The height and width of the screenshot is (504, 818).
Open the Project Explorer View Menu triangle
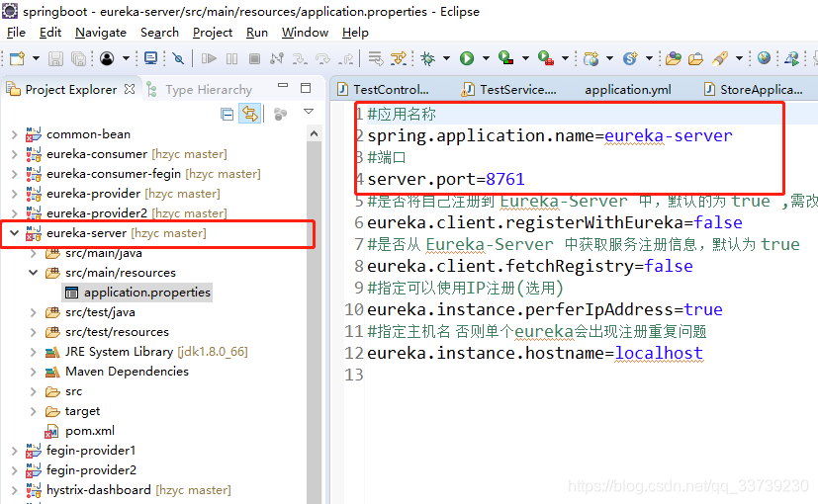309,112
